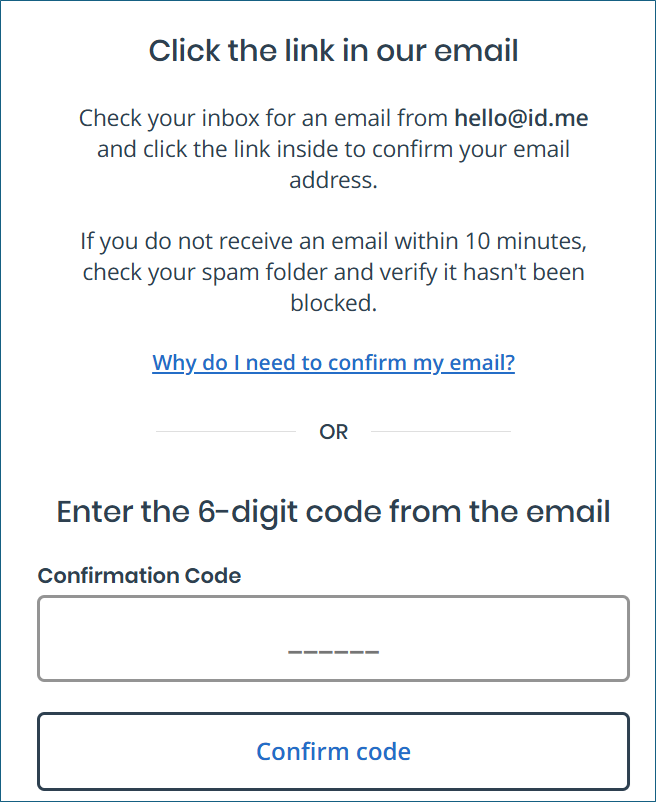Click the divider line right of OR

click(441, 432)
